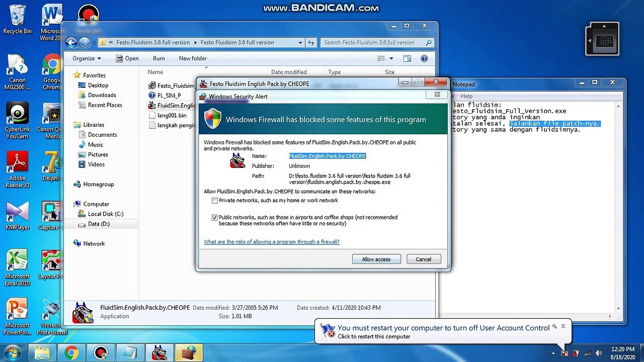The height and width of the screenshot is (362, 644).
Task: Click Microsoft PowerPoint desktop icon
Action: pos(17,317)
